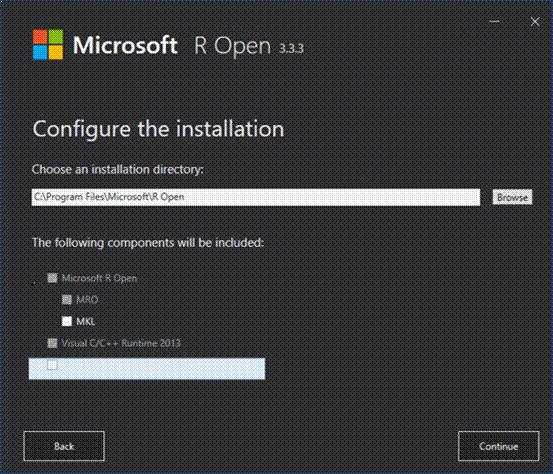Proceed with the Continue button
This screenshot has height=474, width=553.
point(498,446)
